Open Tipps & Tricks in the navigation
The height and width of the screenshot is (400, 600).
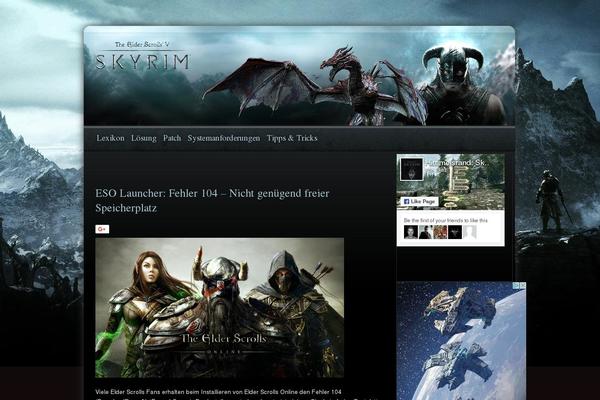[x=292, y=138]
